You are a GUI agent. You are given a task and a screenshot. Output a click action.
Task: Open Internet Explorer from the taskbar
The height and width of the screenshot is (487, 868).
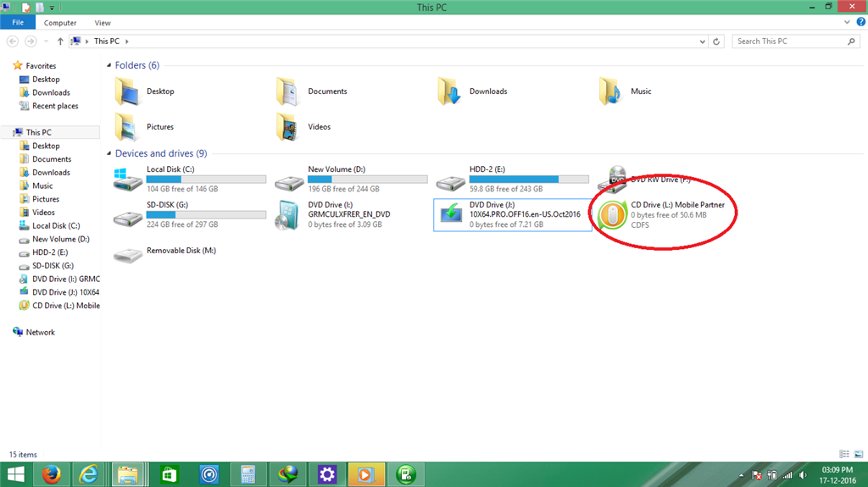tap(88, 475)
